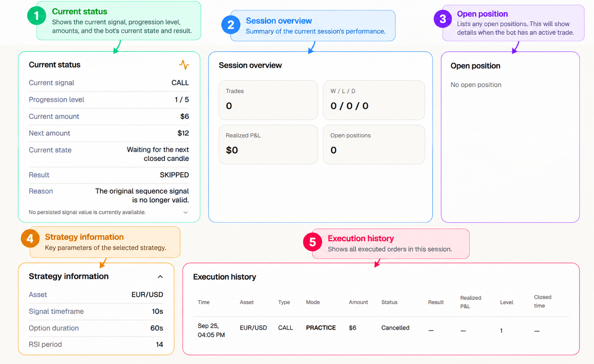The image size is (594, 364).
Task: Click the activity pulse icon in Current status
Action: (x=184, y=65)
